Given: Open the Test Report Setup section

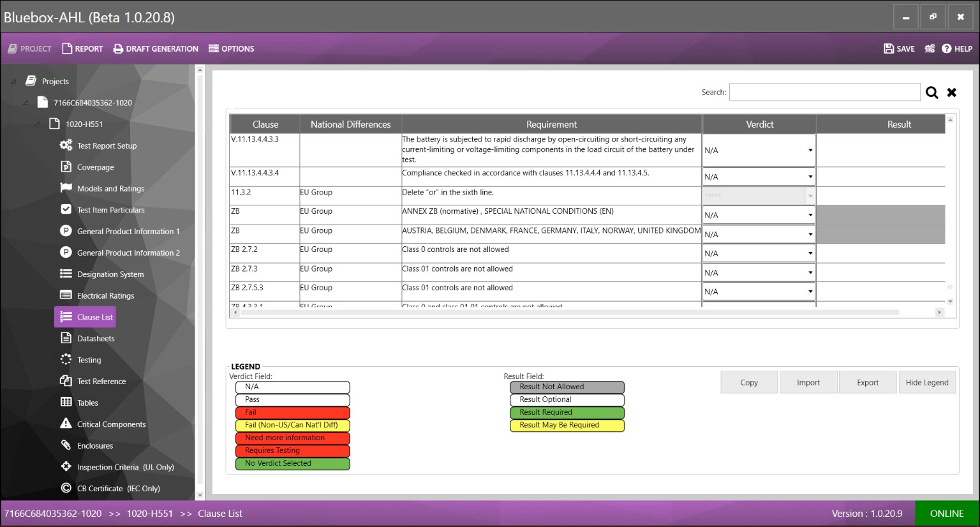Looking at the screenshot, I should click(x=107, y=145).
